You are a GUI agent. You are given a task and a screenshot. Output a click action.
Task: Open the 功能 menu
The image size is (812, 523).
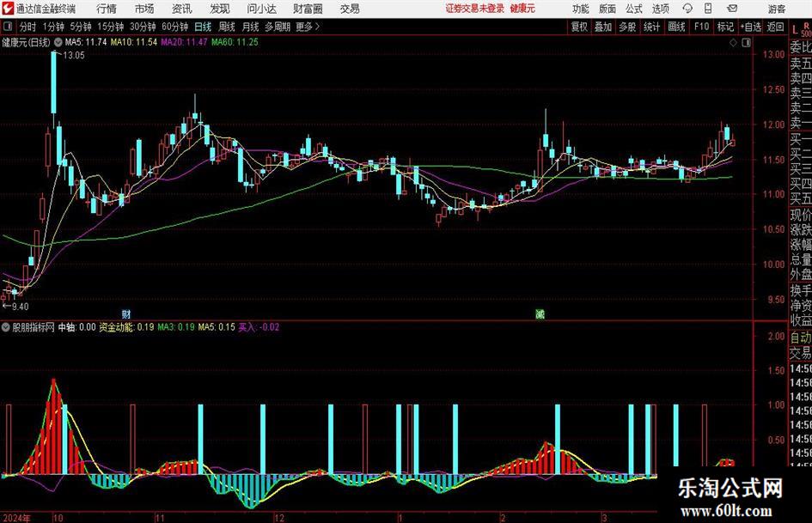tap(581, 9)
